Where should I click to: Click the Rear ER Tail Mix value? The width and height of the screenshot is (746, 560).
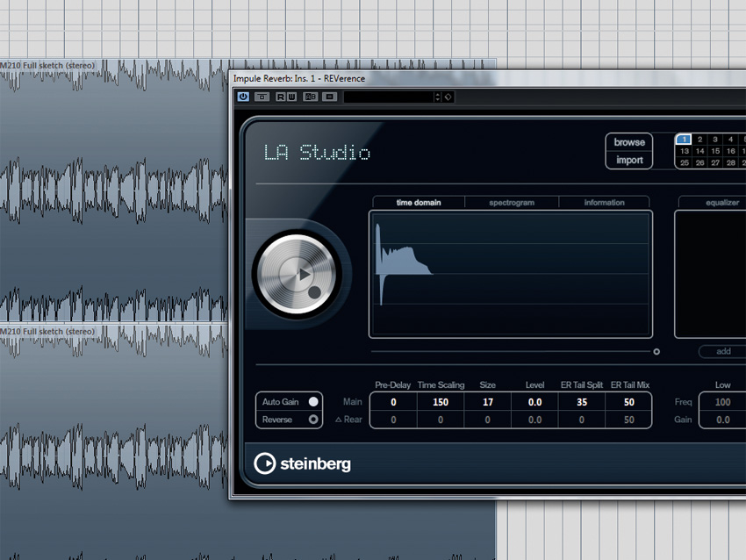[628, 420]
